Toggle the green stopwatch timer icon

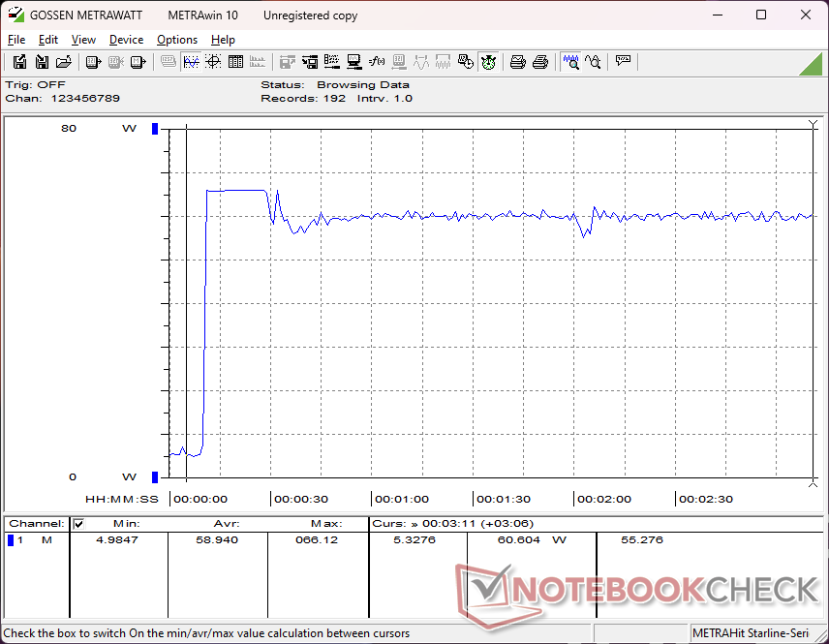point(488,62)
